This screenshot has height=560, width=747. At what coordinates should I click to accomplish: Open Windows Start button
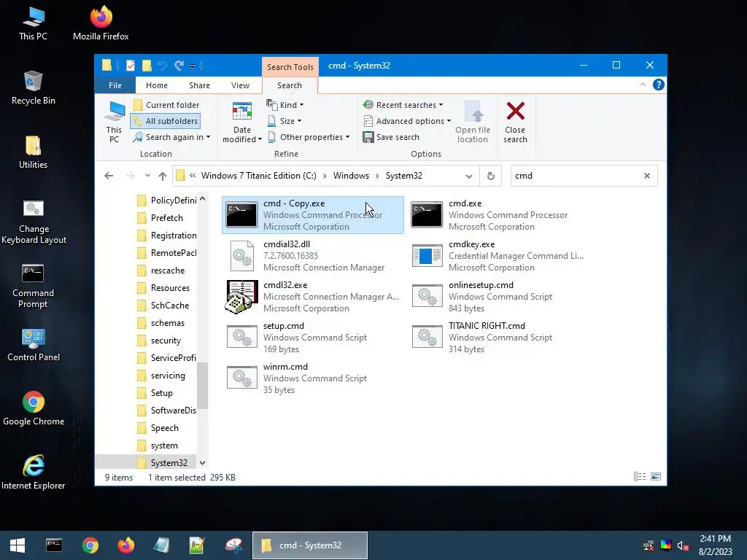click(x=18, y=545)
